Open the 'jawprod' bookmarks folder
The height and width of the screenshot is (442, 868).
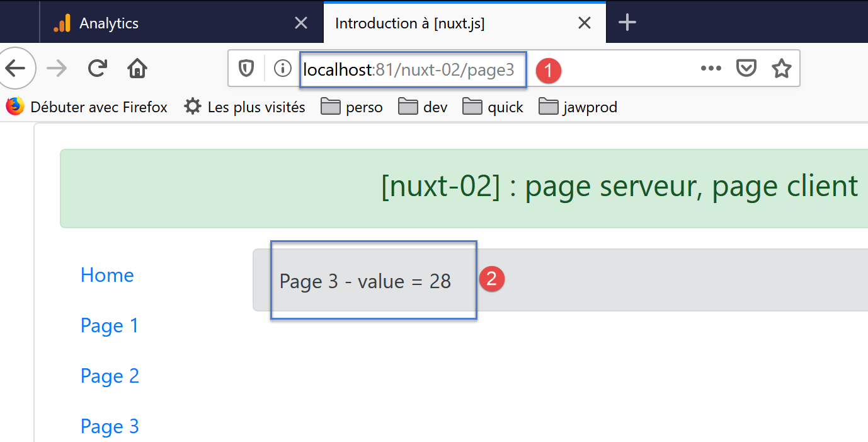(578, 107)
